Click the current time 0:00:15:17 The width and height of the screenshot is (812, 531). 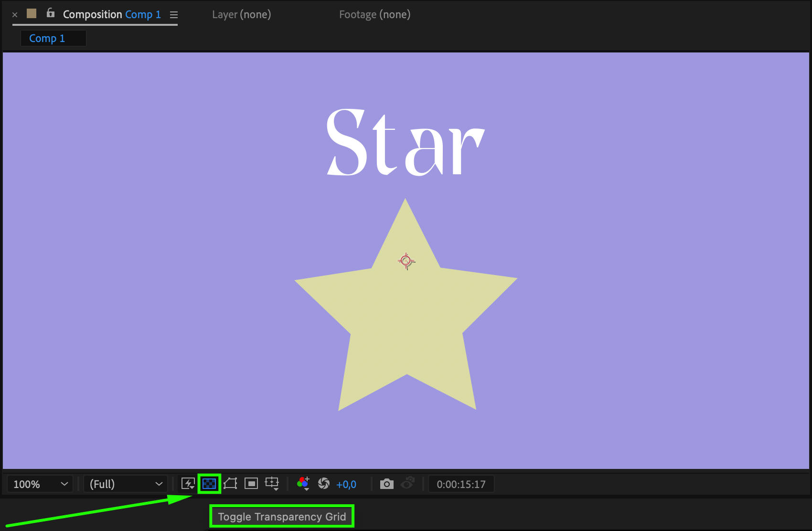pos(461,484)
